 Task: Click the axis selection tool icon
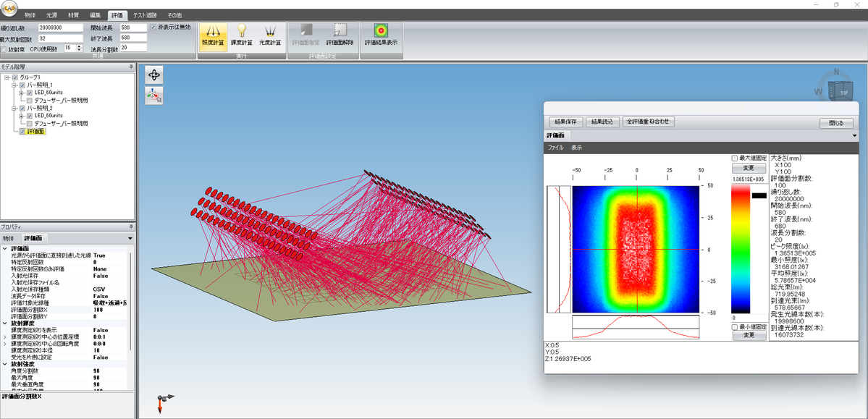point(153,96)
